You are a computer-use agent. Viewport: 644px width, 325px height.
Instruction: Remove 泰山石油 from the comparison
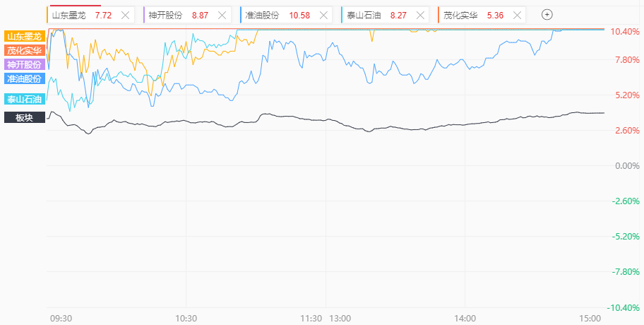tap(420, 16)
